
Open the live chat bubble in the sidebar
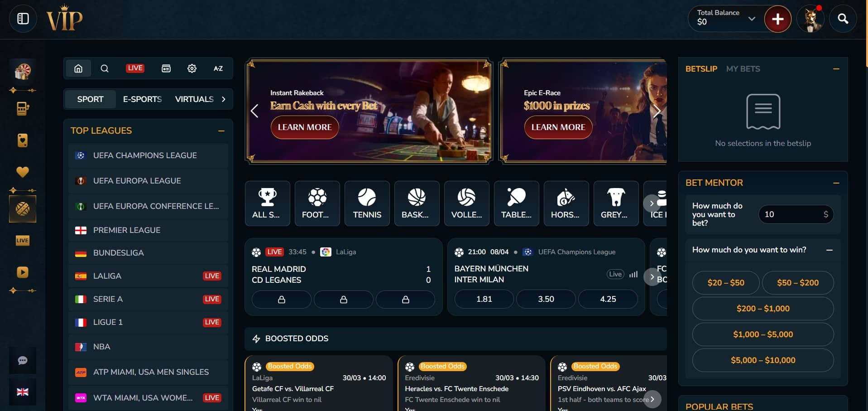[23, 360]
